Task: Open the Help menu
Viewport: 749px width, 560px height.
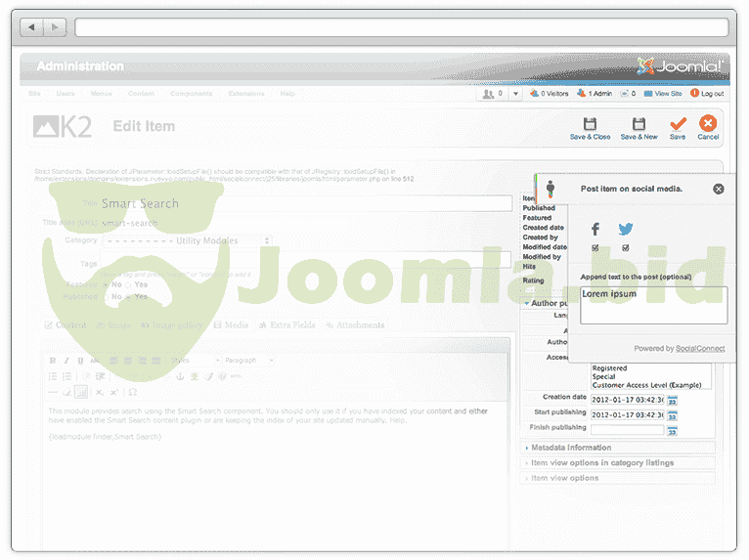Action: [287, 94]
